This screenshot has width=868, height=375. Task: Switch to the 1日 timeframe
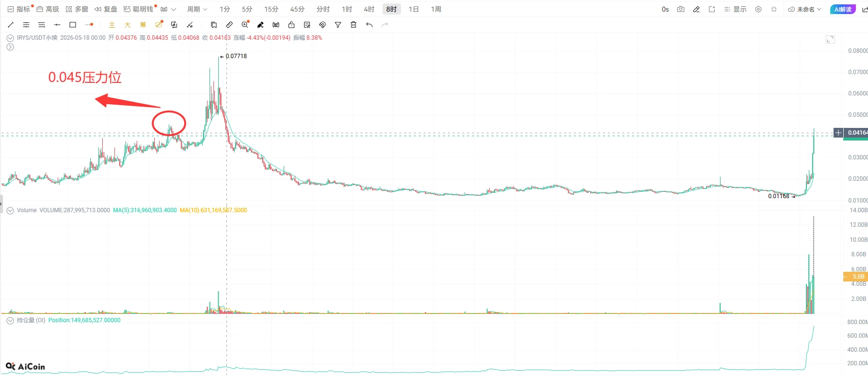tap(414, 9)
